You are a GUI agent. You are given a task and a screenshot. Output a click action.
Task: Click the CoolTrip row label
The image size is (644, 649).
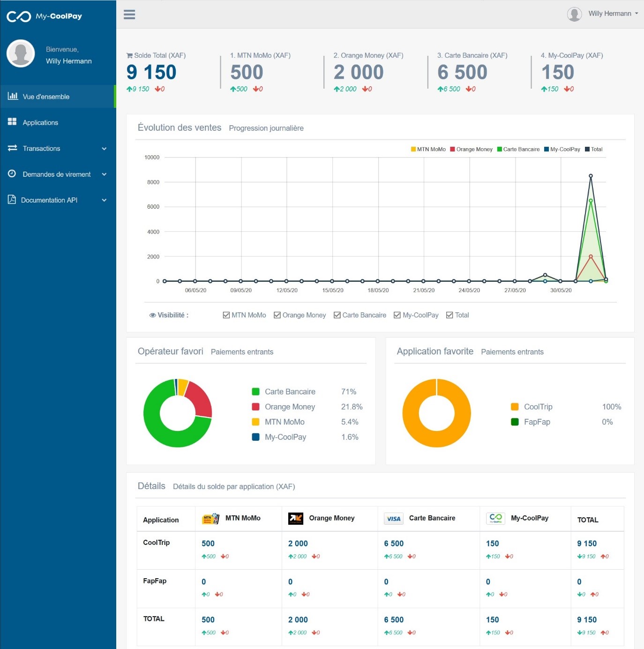pyautogui.click(x=156, y=543)
